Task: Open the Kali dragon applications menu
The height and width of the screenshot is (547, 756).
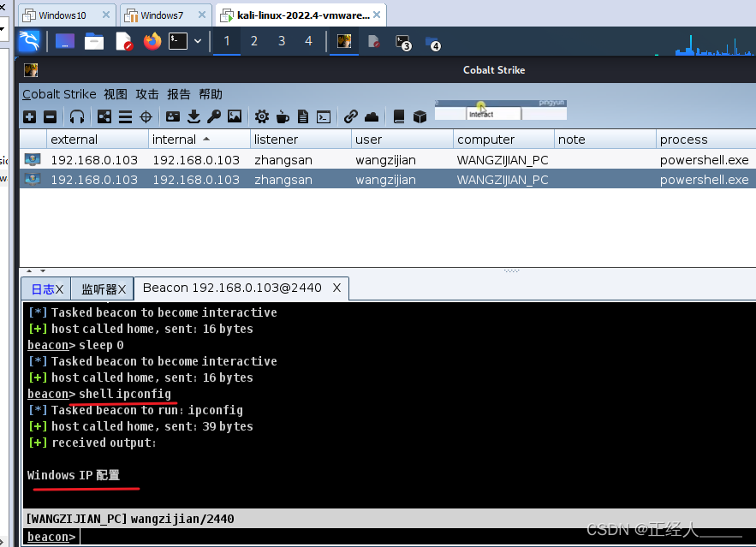Action: [x=29, y=41]
